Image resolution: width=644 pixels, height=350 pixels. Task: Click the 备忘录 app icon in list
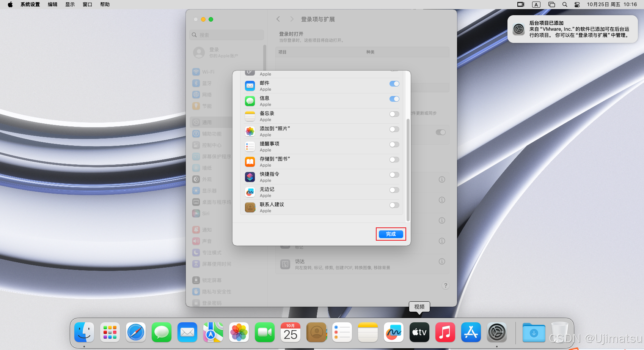[x=250, y=116]
